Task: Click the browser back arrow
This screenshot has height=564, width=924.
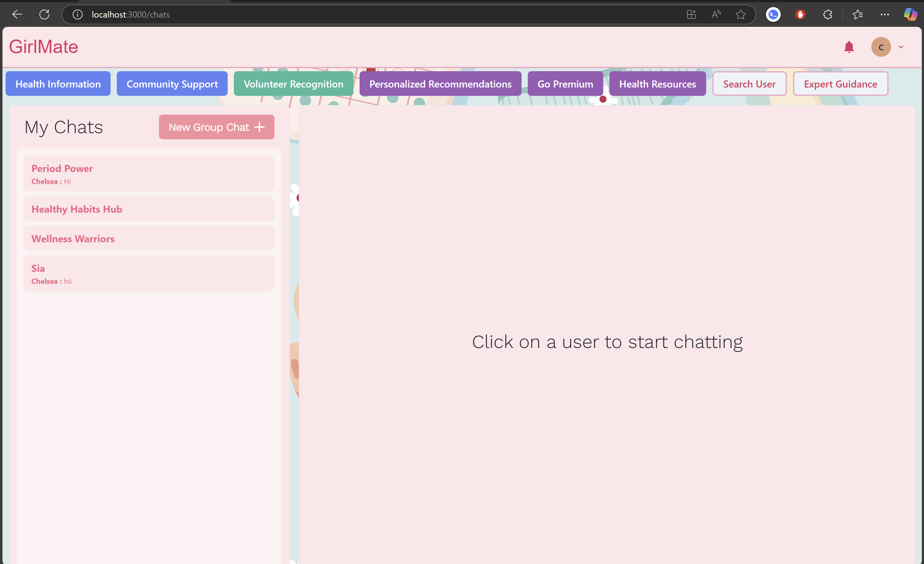Action: coord(17,14)
